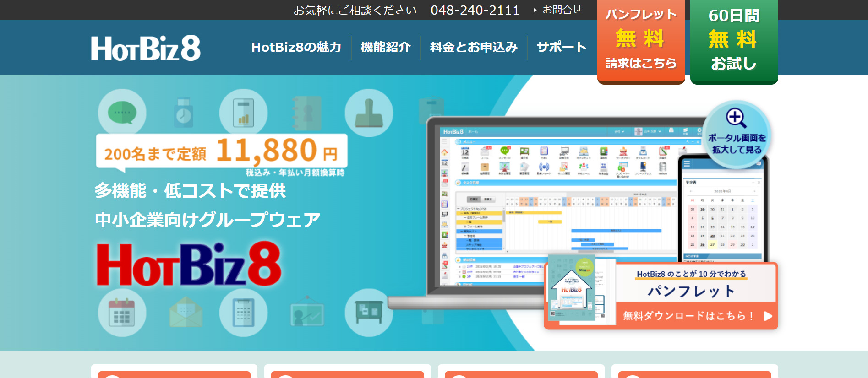This screenshot has width=868, height=378.
Task: Click the 中小企業向けグループウェア headline
Action: point(207,220)
